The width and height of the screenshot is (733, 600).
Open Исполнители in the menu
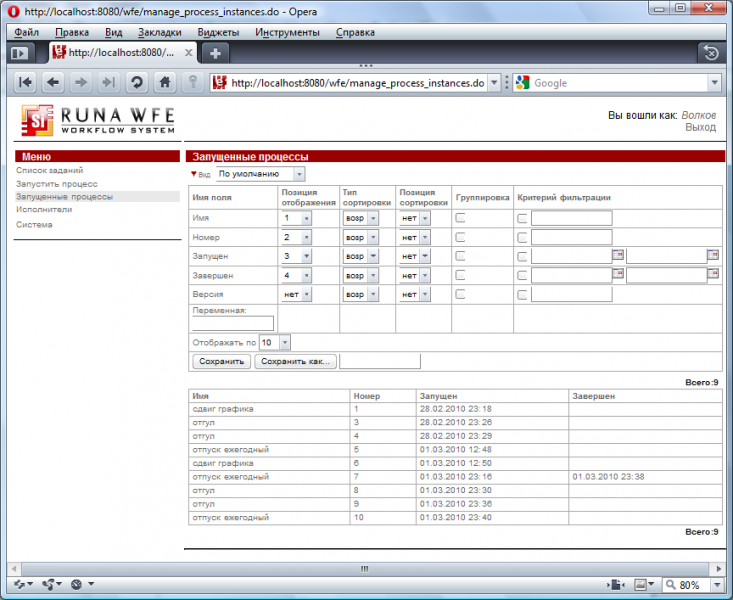[x=44, y=210]
